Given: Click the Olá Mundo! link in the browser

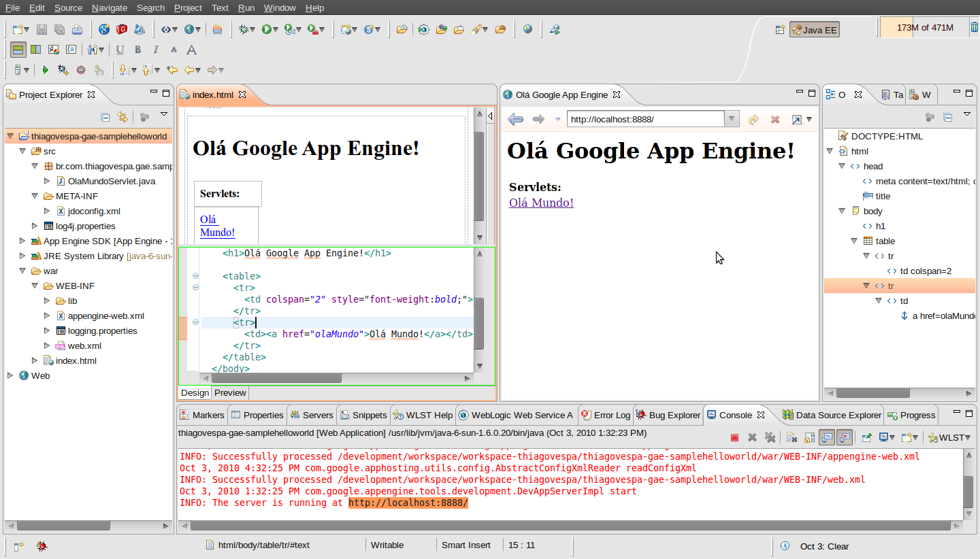Looking at the screenshot, I should coord(541,203).
